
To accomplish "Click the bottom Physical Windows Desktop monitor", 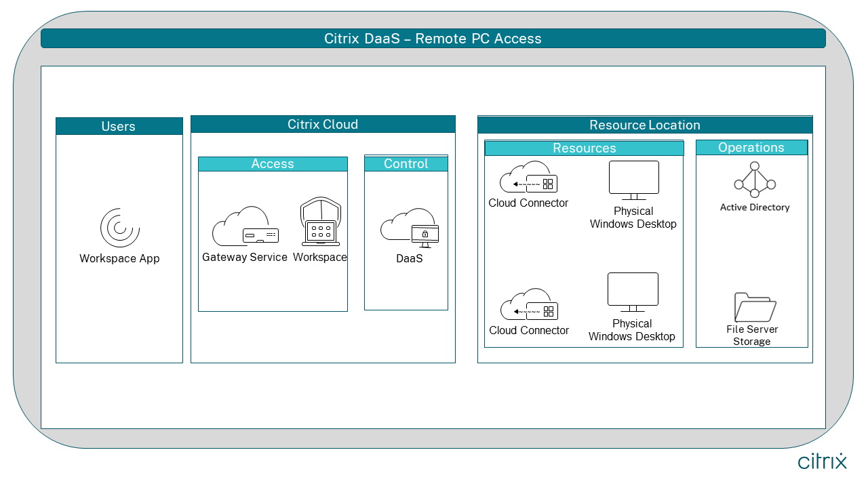I will point(633,290).
